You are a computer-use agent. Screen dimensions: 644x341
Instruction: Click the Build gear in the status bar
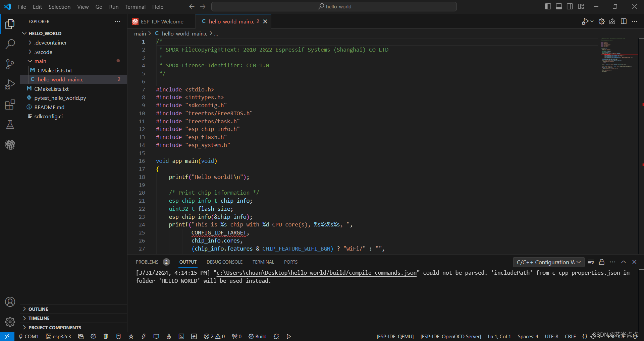tap(251, 337)
